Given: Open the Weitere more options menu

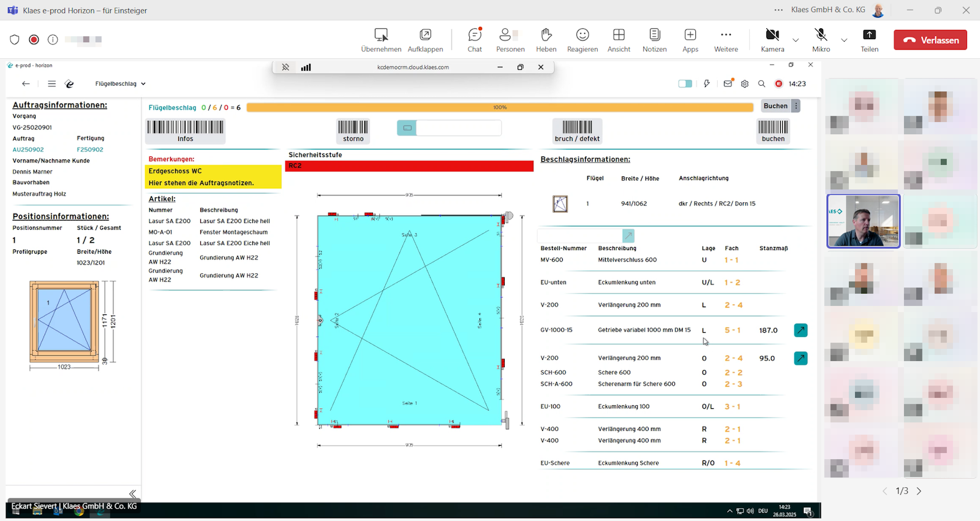Looking at the screenshot, I should pos(726,40).
